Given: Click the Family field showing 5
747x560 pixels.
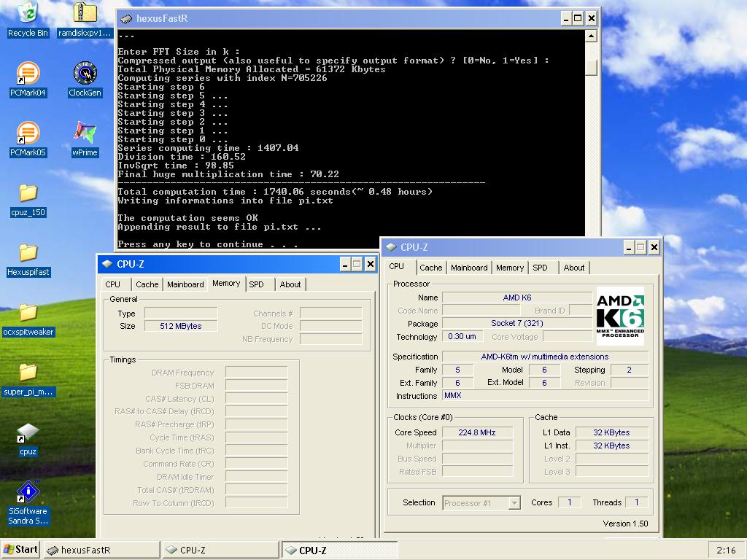Looking at the screenshot, I should 458,370.
